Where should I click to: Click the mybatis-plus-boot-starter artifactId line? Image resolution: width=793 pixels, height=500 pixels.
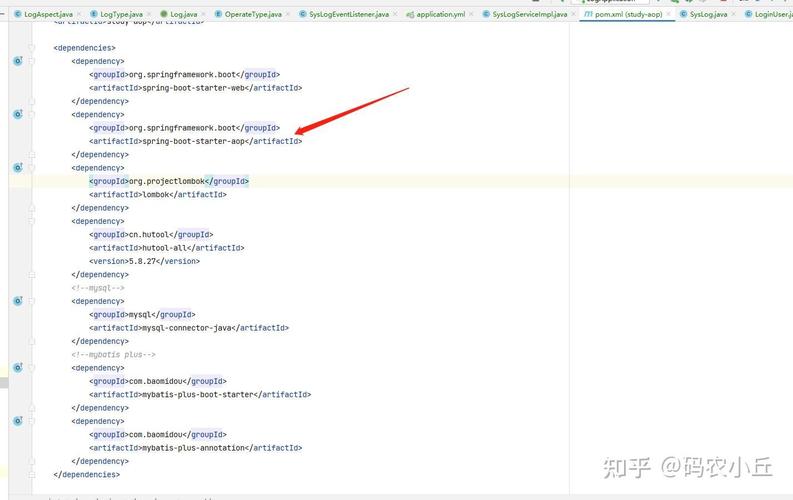point(200,395)
